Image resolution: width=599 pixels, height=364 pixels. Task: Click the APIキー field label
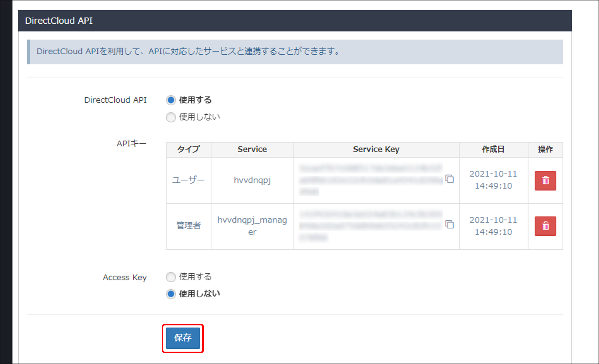132,144
